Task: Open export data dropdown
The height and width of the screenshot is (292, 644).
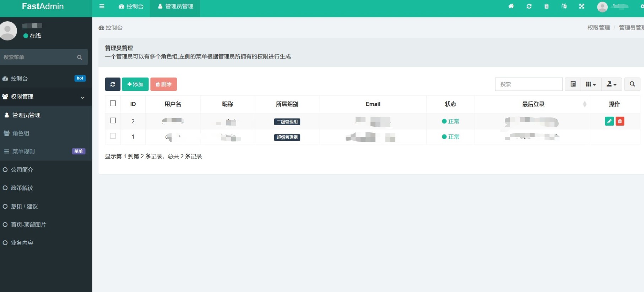Action: pyautogui.click(x=611, y=84)
